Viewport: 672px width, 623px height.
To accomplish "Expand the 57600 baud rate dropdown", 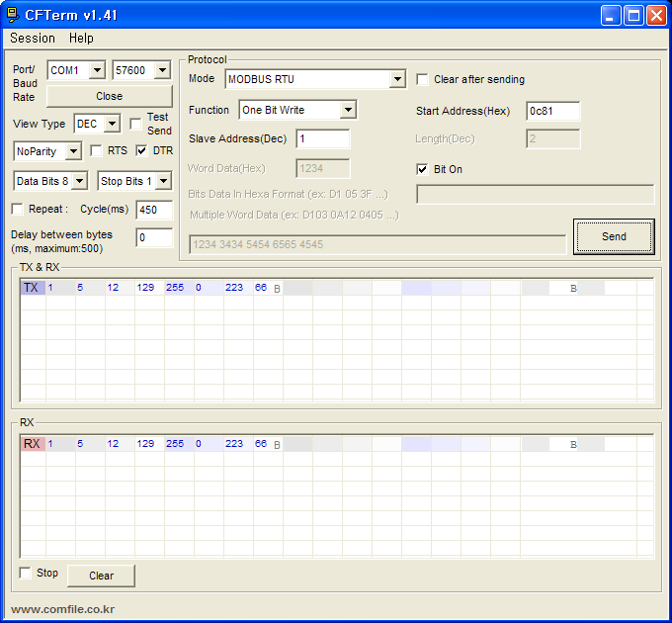I will [x=162, y=70].
